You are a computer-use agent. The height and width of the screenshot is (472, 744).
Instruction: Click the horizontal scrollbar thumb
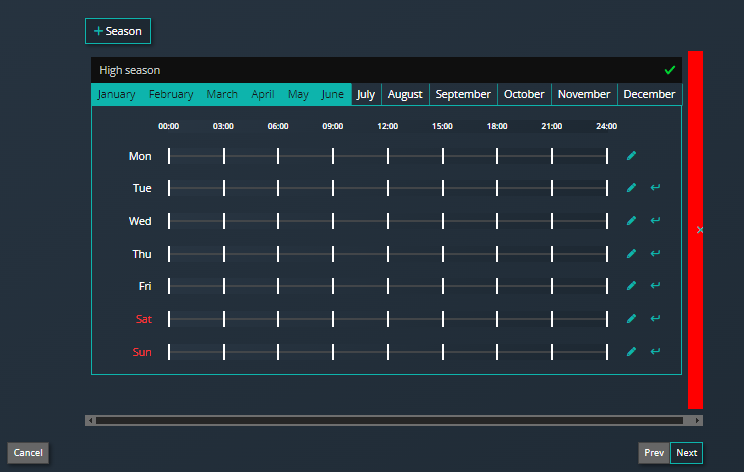[389, 421]
